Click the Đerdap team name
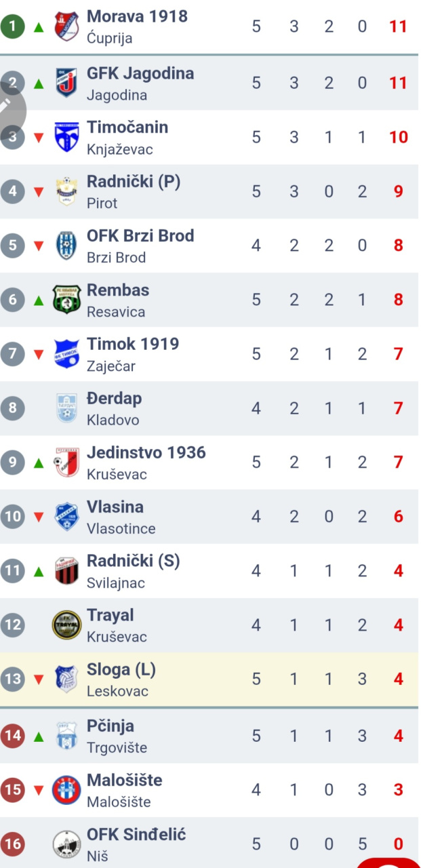Viewport: 421px width, 868px height. coord(115,399)
